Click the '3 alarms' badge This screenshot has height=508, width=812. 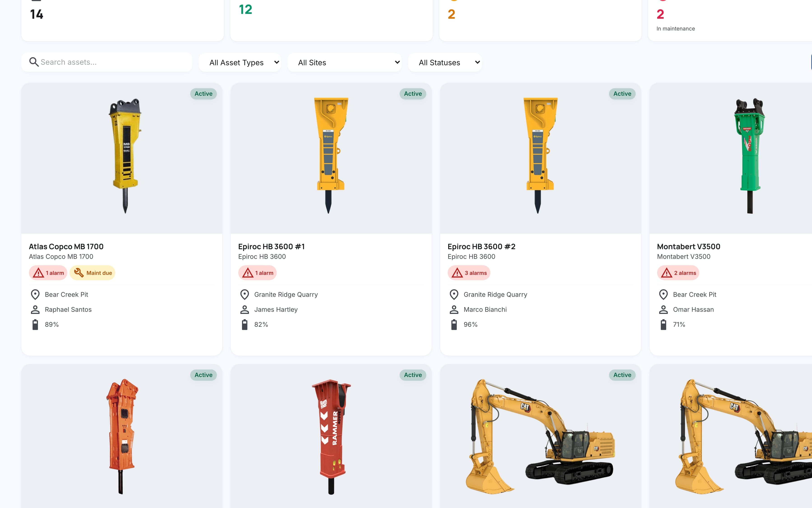(x=469, y=273)
